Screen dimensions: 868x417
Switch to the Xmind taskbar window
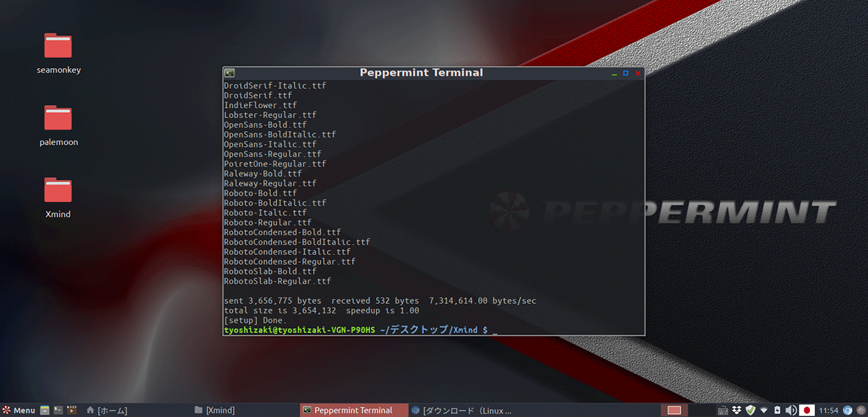click(214, 410)
